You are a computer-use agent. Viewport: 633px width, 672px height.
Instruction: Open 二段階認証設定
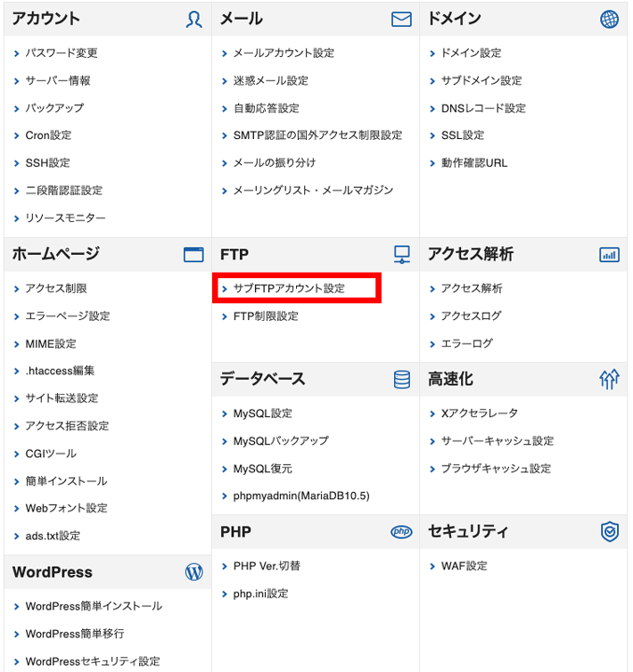(64, 191)
